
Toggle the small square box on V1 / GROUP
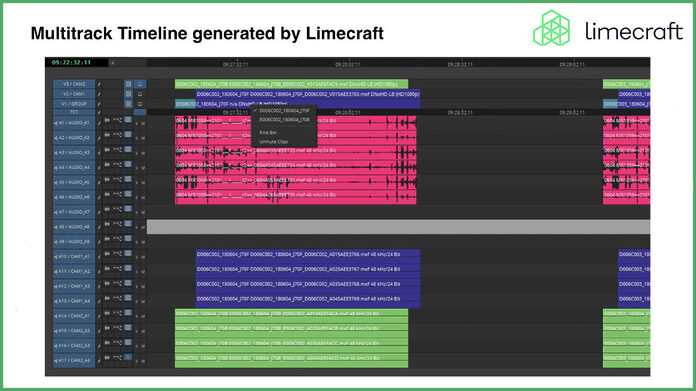[140, 104]
